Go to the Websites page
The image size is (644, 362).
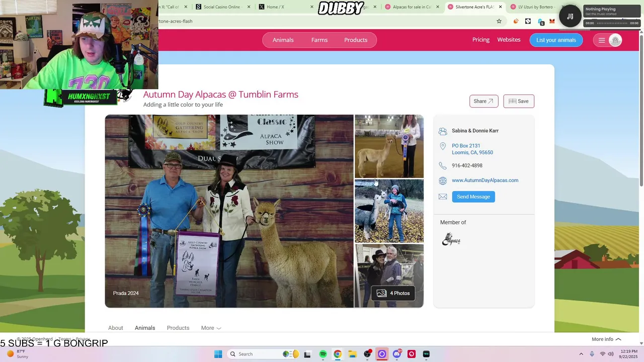[509, 40]
